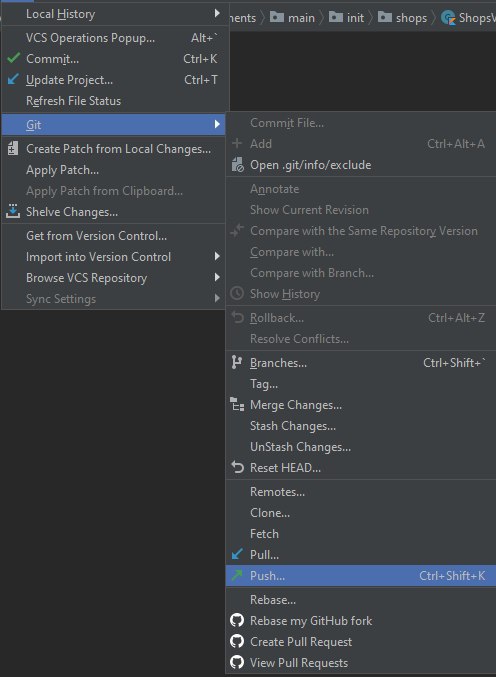Click the Branches fork icon

(x=237, y=362)
